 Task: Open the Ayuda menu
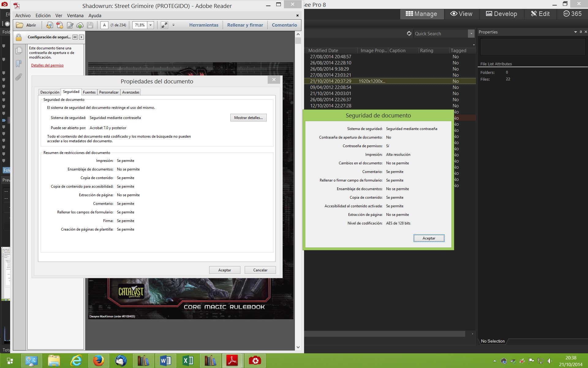tap(95, 16)
